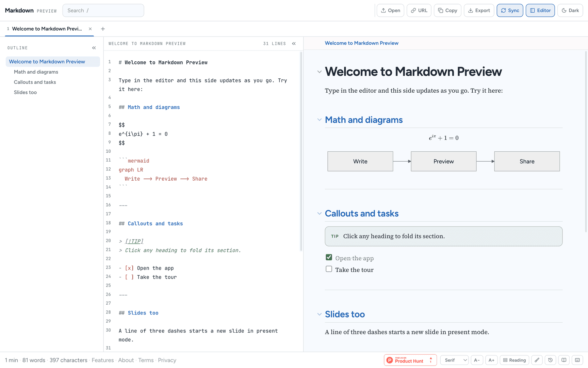This screenshot has height=368, width=588.
Task: Fold the 'Welcome to Markdown Preview' heading
Action: [x=319, y=72]
